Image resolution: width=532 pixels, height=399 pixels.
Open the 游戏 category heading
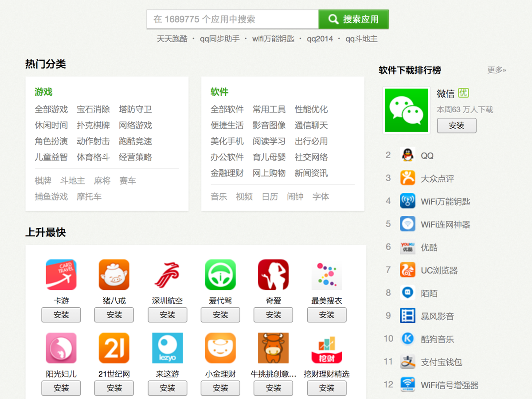(43, 92)
